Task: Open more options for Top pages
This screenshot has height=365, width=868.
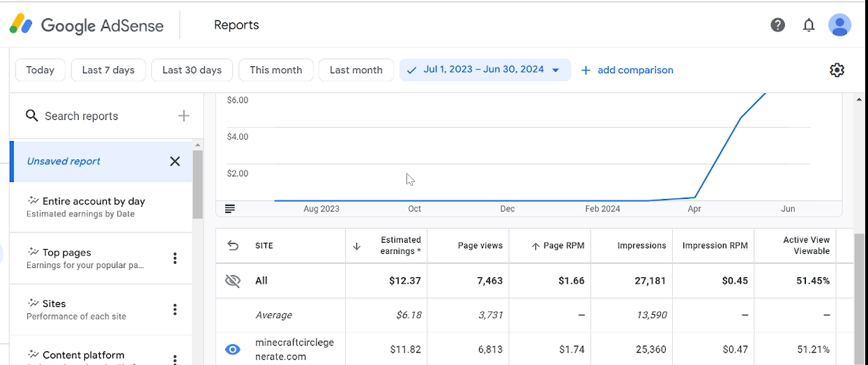Action: click(175, 258)
